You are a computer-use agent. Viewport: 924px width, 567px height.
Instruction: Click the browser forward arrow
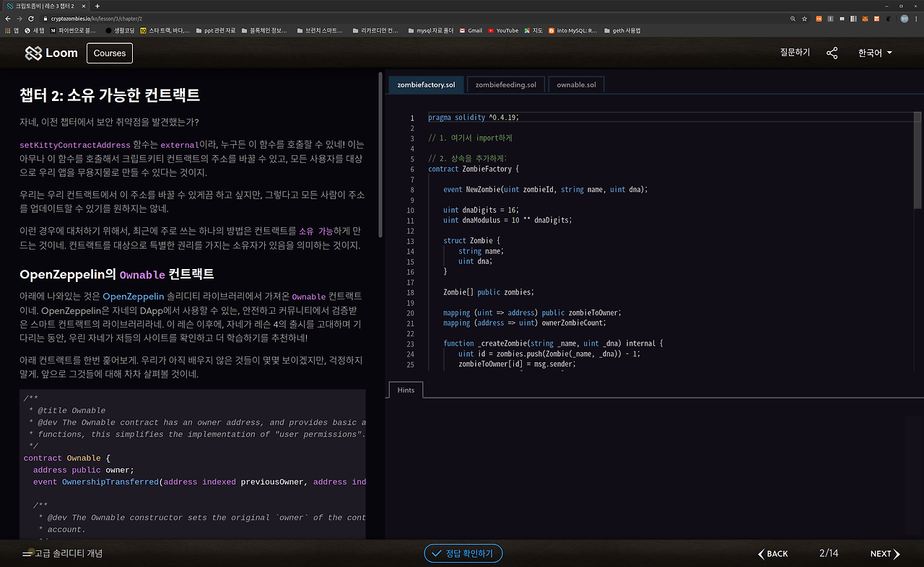(19, 18)
